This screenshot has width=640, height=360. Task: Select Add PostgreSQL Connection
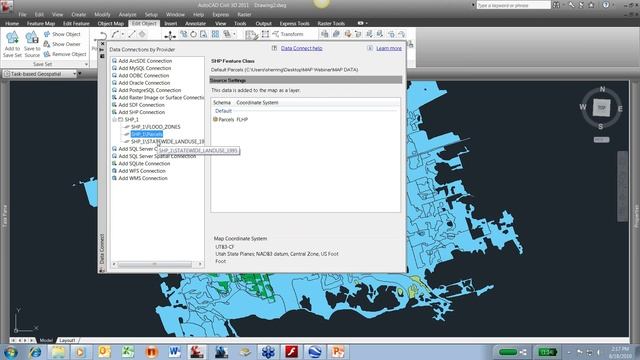149,90
